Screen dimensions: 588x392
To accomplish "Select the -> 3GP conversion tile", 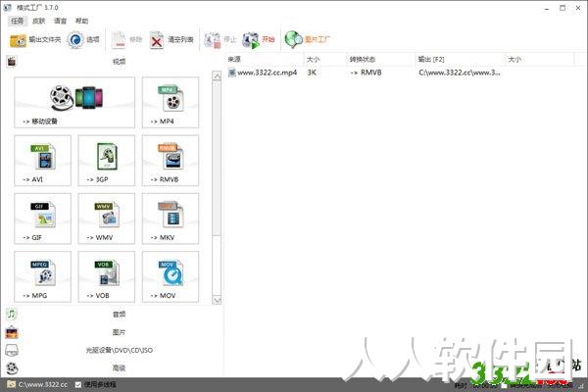I will 106,161.
